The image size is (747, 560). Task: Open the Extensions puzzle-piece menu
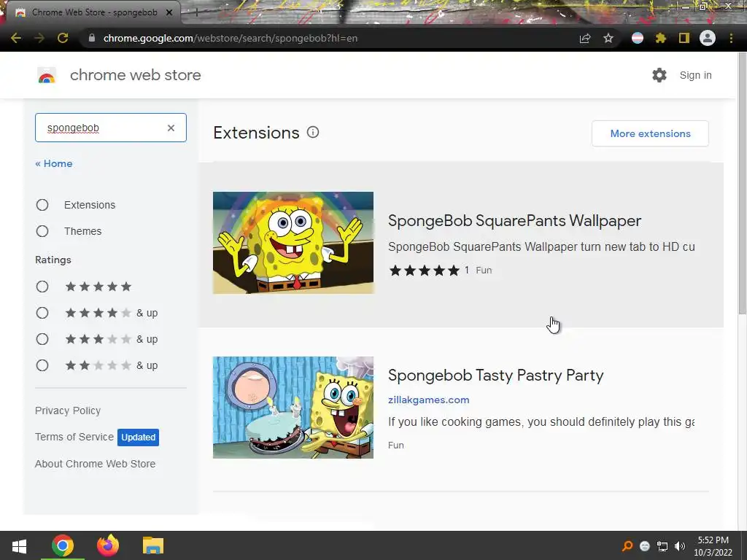tap(661, 38)
